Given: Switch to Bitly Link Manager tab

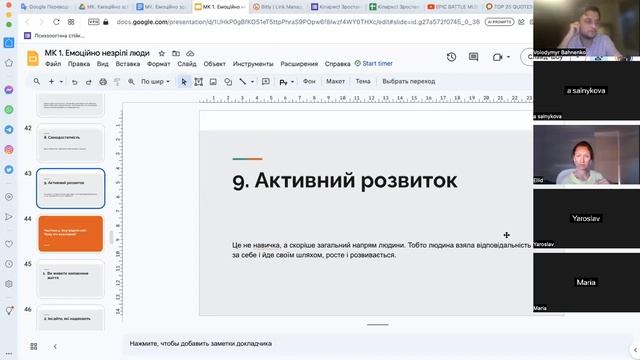Looking at the screenshot, I should pos(278,7).
